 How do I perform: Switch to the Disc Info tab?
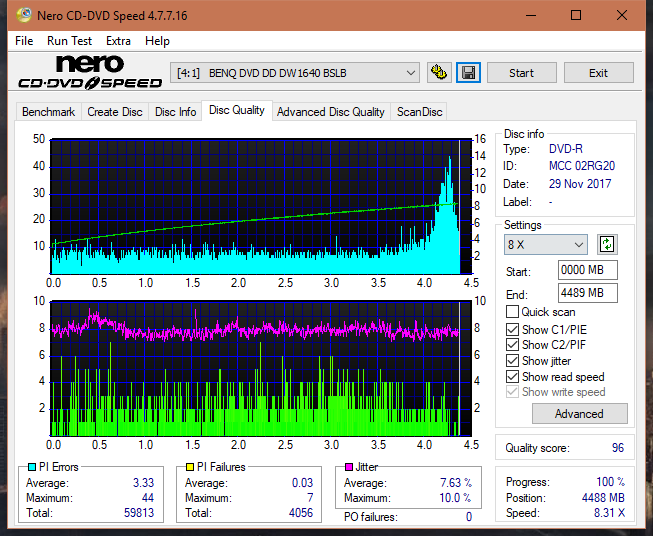click(175, 112)
